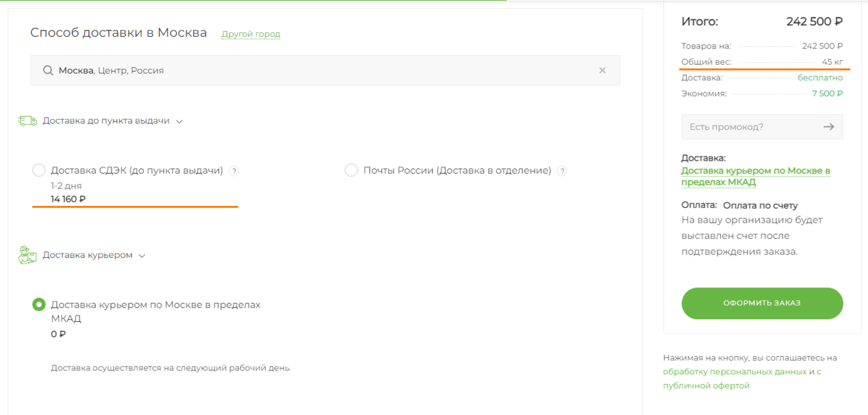Open help tooltip for СДЭК delivery

pyautogui.click(x=234, y=171)
